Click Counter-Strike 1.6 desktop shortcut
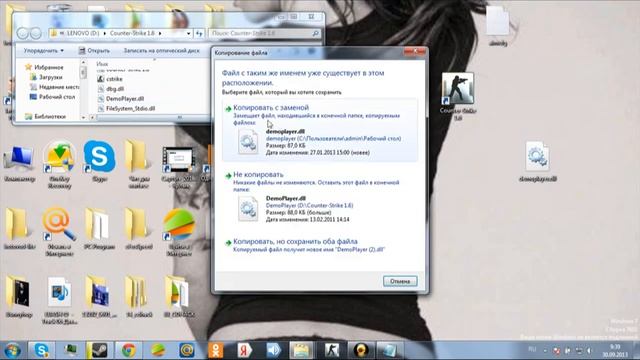The width and height of the screenshot is (640, 360). 458,97
